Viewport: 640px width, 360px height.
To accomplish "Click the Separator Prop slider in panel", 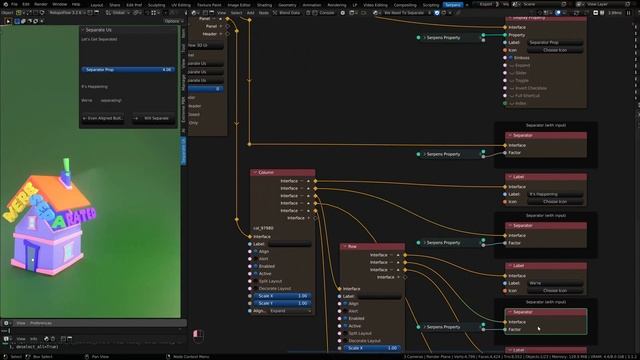I will coord(128,70).
